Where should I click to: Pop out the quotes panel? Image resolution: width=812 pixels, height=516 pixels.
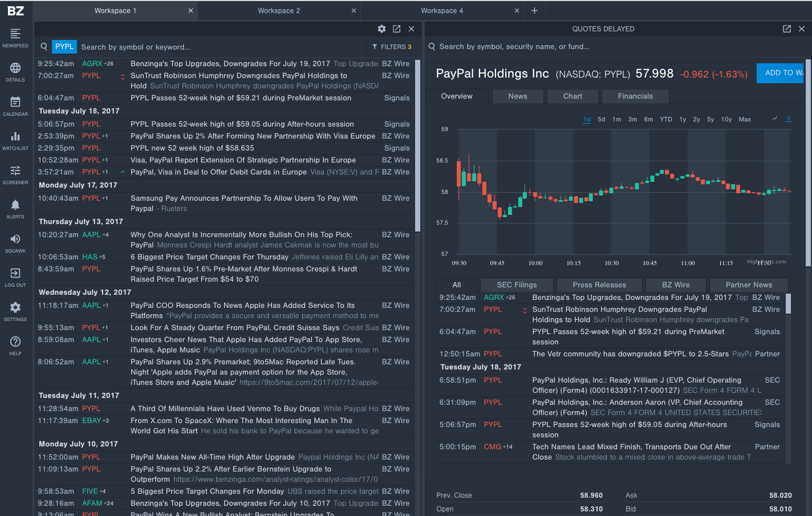[787, 29]
